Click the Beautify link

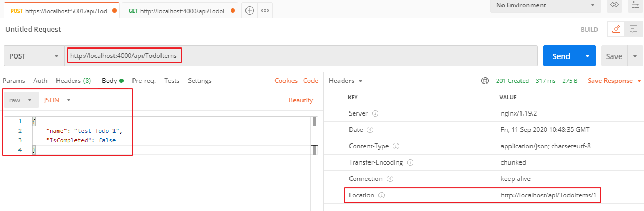[x=300, y=100]
